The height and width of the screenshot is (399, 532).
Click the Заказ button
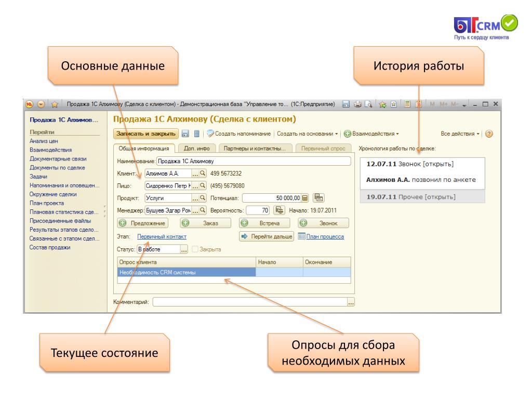[x=206, y=223]
